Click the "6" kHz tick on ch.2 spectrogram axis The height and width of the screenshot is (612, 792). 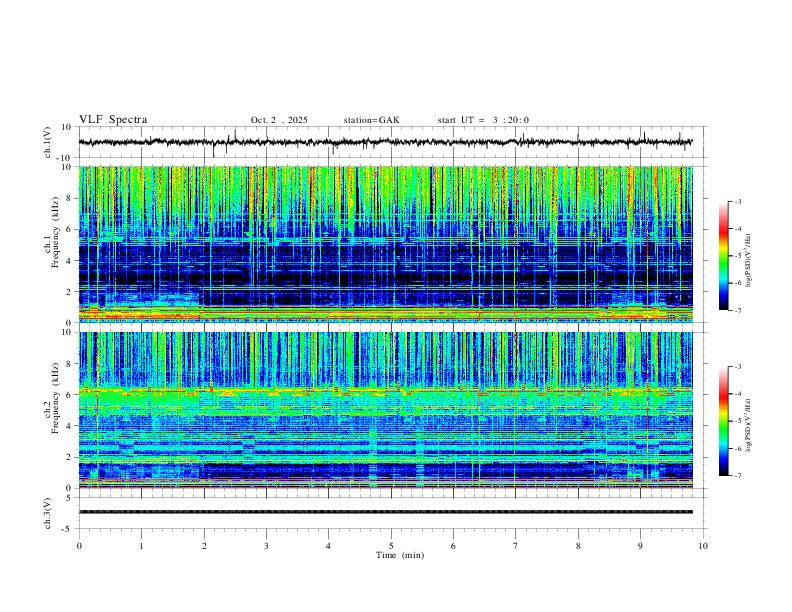coord(70,395)
